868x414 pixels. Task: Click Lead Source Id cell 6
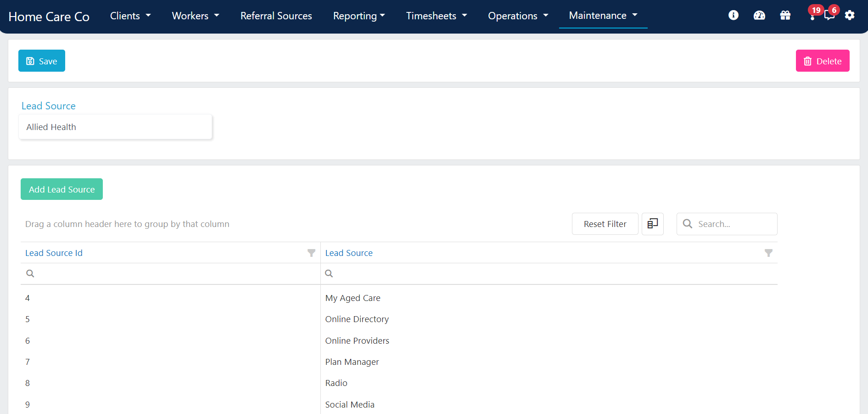pyautogui.click(x=170, y=340)
